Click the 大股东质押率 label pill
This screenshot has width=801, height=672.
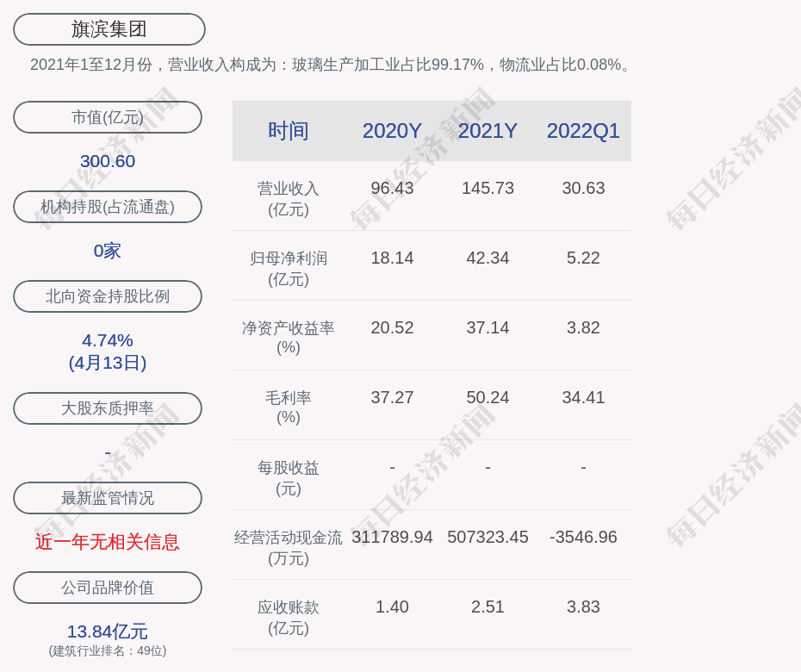pyautogui.click(x=108, y=408)
